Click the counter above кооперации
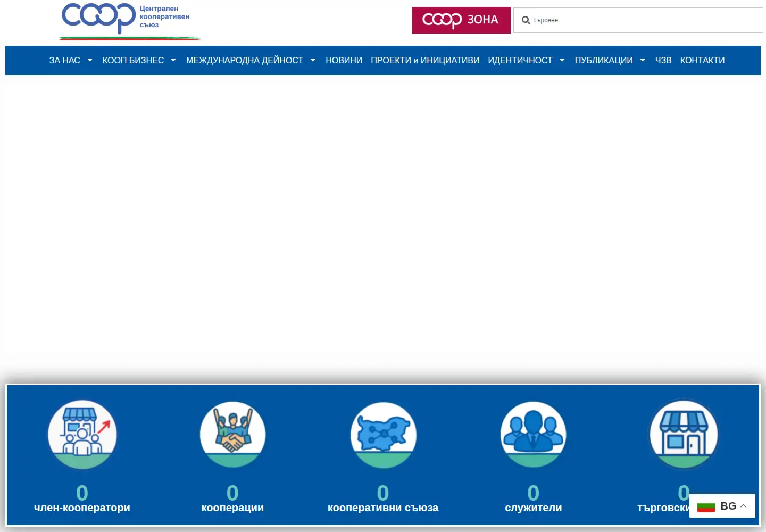The height and width of the screenshot is (532, 766). point(232,493)
